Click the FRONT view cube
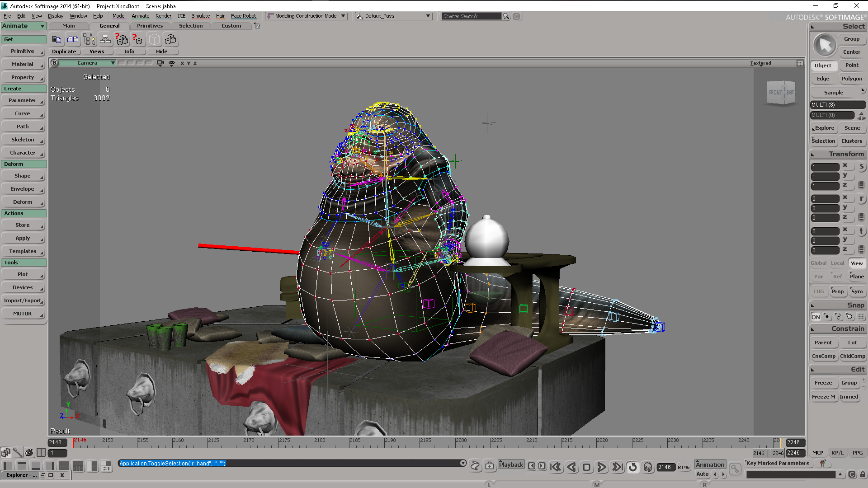Viewport: 868px width, 488px height. click(x=776, y=93)
